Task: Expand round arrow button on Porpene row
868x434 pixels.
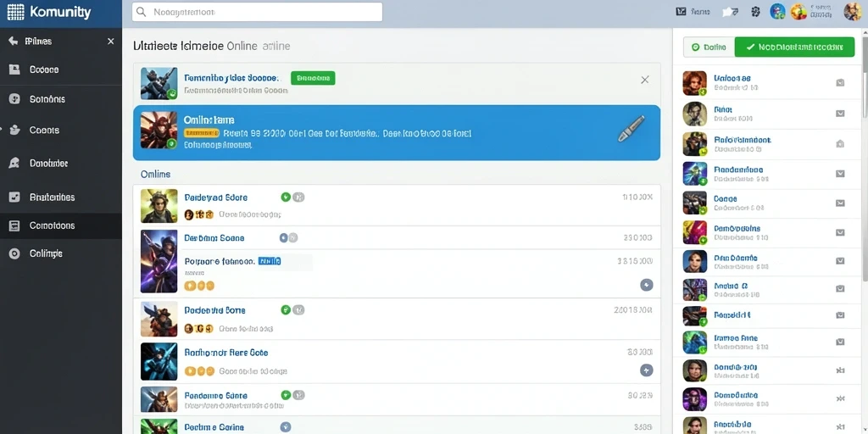Action: 647,285
